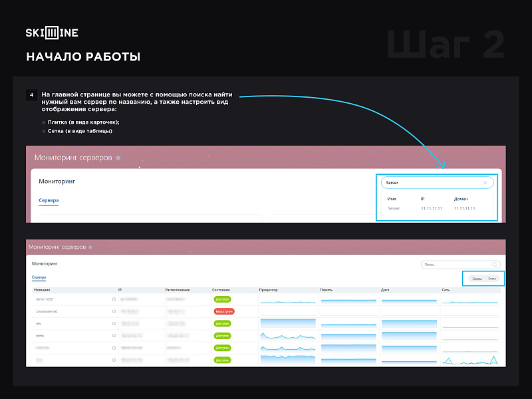Click info icon in dev row

click(114, 323)
